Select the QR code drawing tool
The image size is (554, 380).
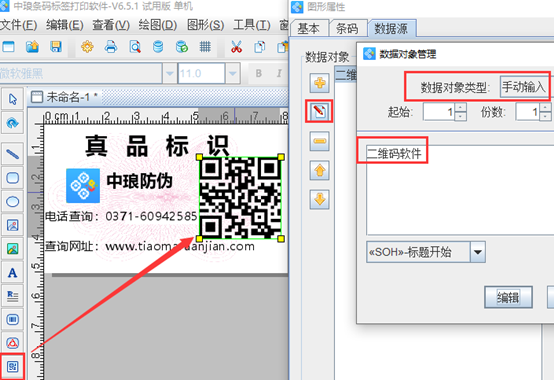(13, 367)
